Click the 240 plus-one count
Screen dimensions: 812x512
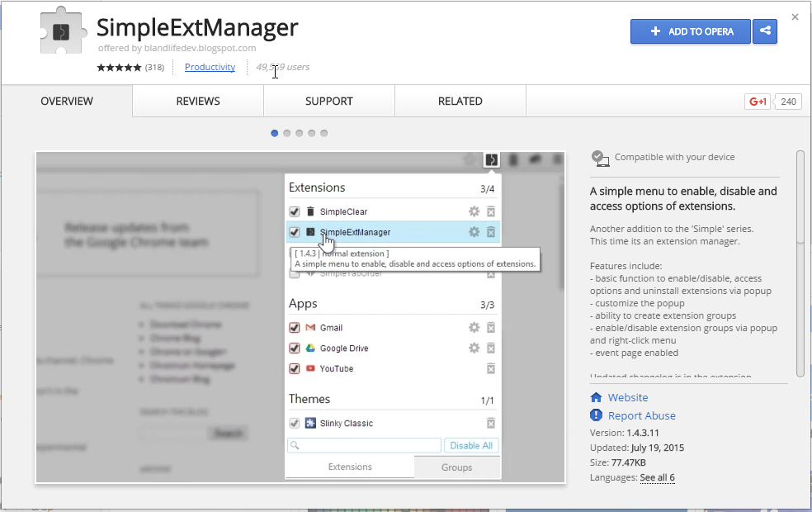tap(788, 102)
